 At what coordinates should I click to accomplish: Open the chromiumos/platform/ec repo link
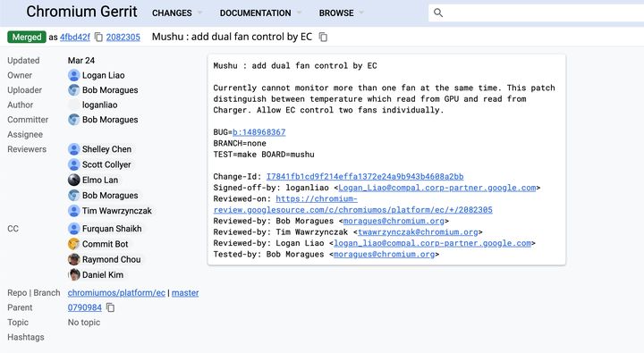coord(116,292)
